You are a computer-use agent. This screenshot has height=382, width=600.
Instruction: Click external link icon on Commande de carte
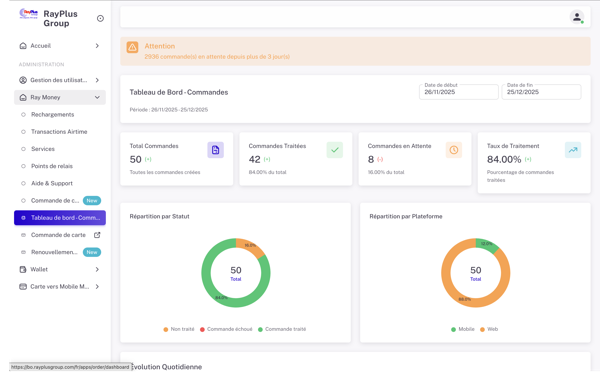97,235
